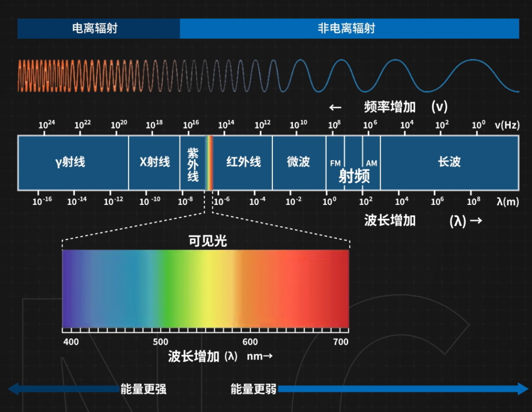Viewport: 532px width, 412px height.
Task: Choose the 紫外线 band
Action: point(193,163)
